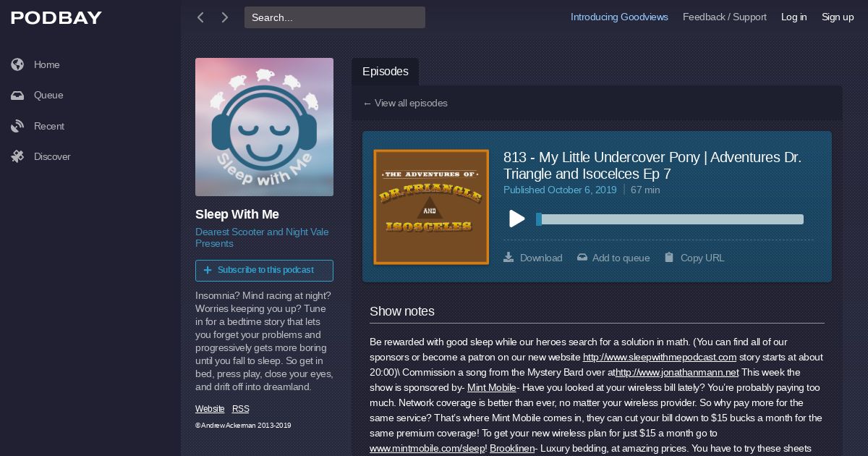868x456 pixels.
Task: Select the Episodes tab
Action: coord(385,72)
